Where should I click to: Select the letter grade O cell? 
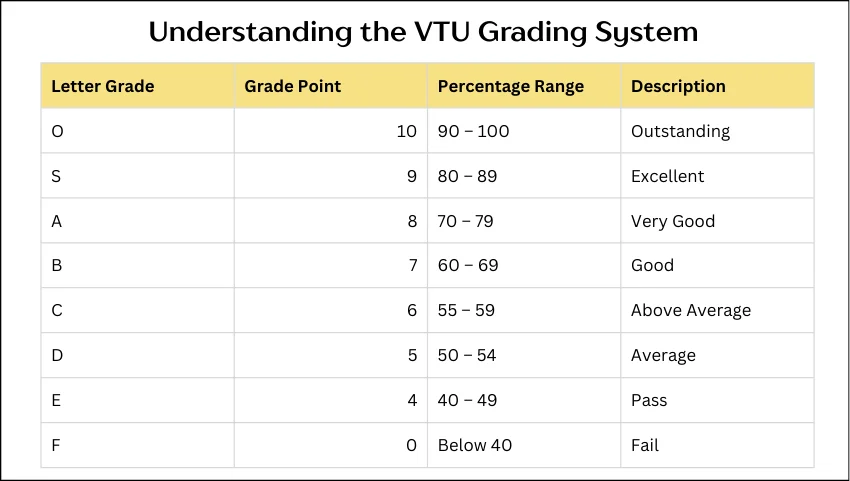pyautogui.click(x=57, y=131)
